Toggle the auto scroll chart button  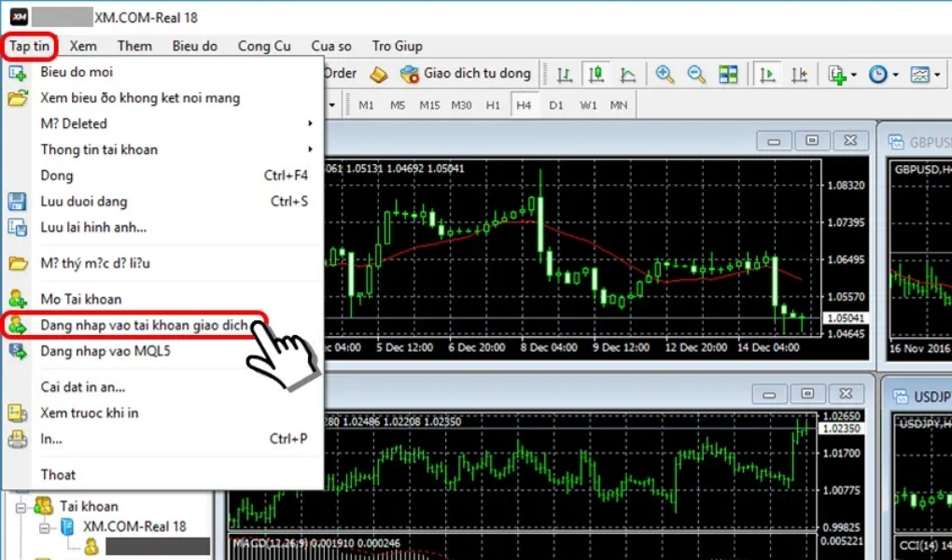click(767, 74)
